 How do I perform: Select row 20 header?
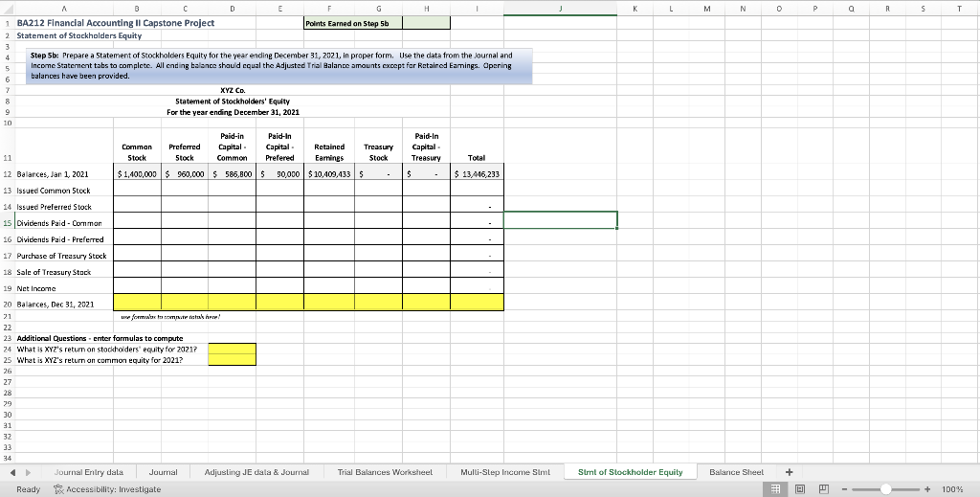pos(8,304)
